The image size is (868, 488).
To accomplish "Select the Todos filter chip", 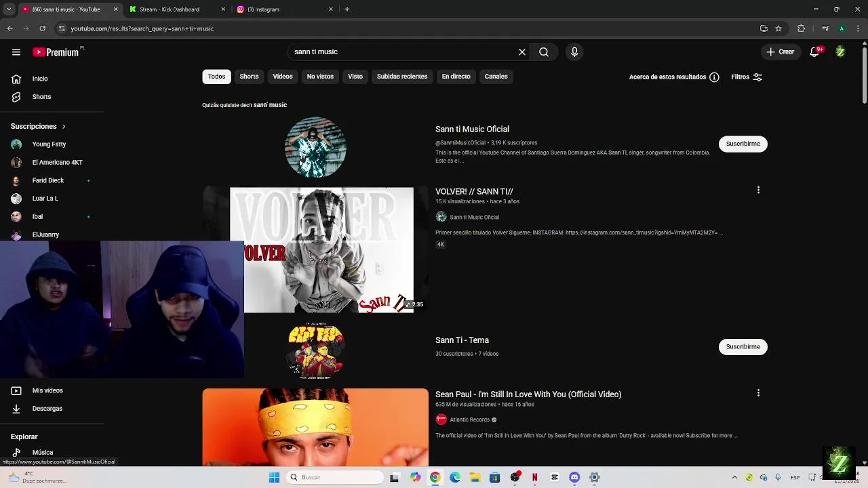I will (216, 77).
